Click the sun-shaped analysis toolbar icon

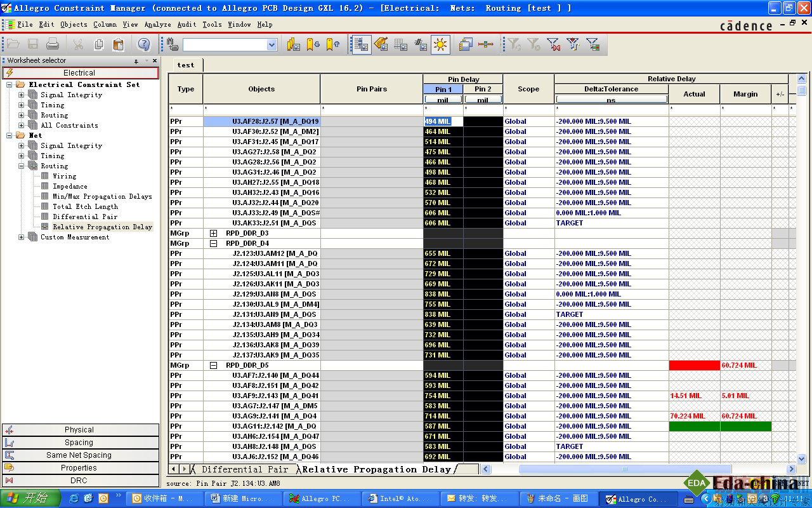(x=440, y=44)
